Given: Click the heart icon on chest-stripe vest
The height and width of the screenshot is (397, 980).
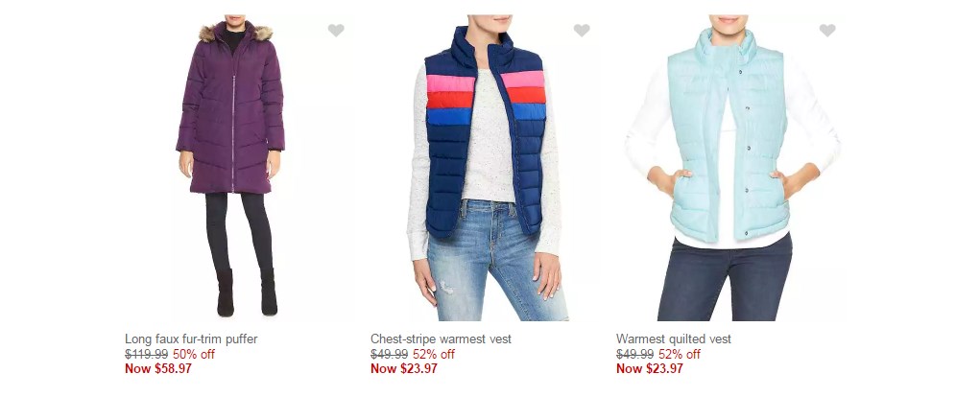Looking at the screenshot, I should click(x=582, y=30).
